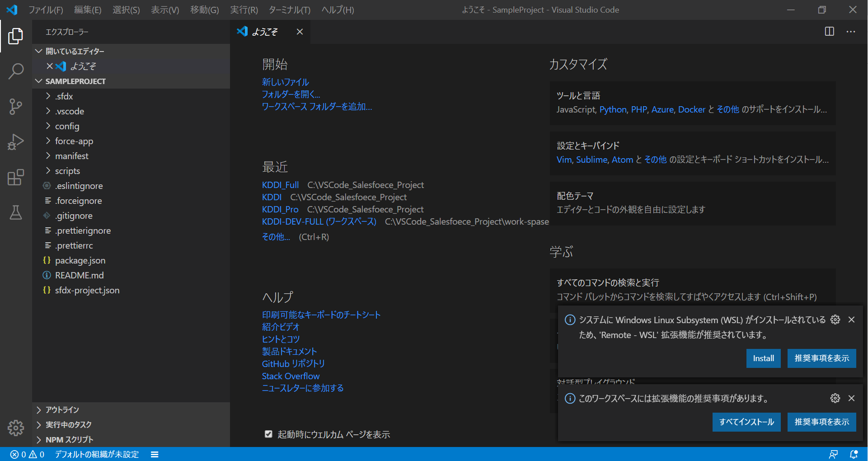Open the 編集(E) menu
Image resolution: width=868 pixels, height=461 pixels.
point(88,10)
